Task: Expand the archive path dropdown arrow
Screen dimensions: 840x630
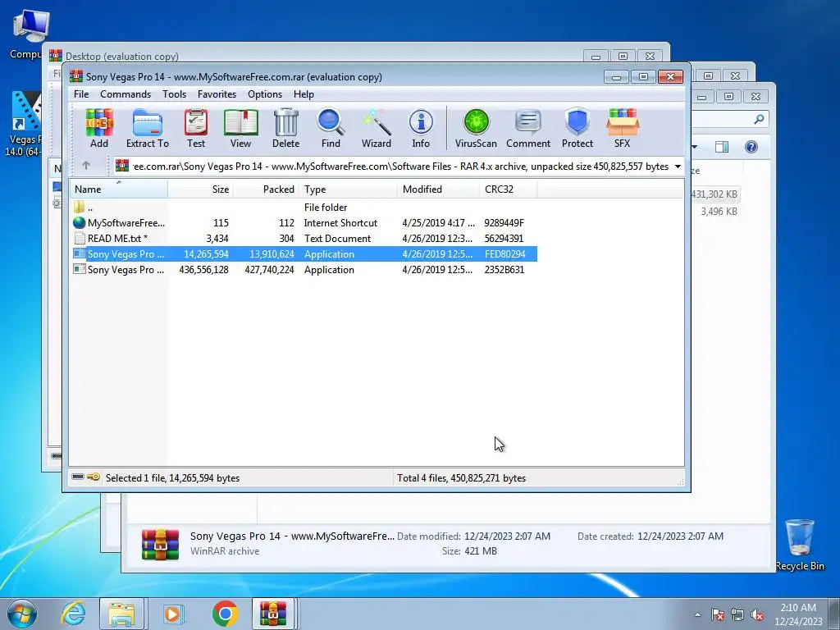Action: pos(678,166)
